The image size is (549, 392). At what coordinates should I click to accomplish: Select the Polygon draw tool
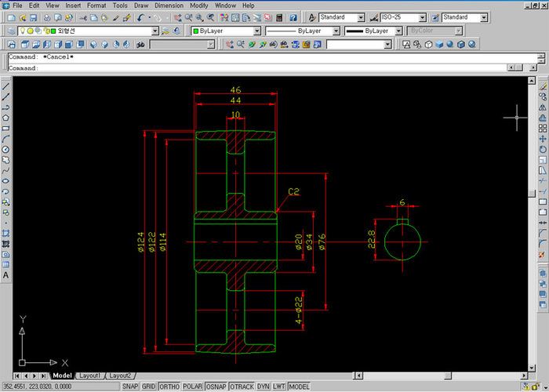click(x=5, y=118)
